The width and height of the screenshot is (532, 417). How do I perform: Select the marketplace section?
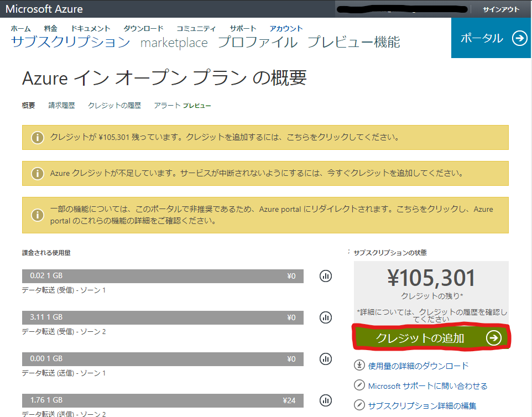[174, 43]
